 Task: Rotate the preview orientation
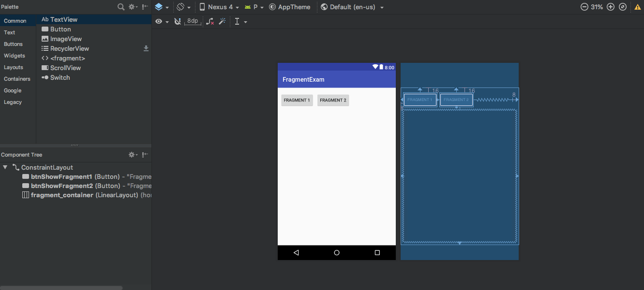pyautogui.click(x=181, y=7)
